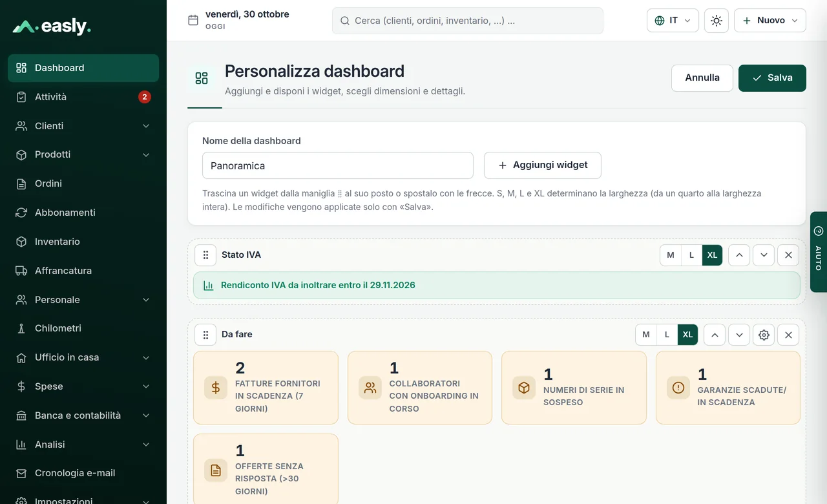Click the search field Cerca
This screenshot has height=504, width=827.
coord(468,21)
